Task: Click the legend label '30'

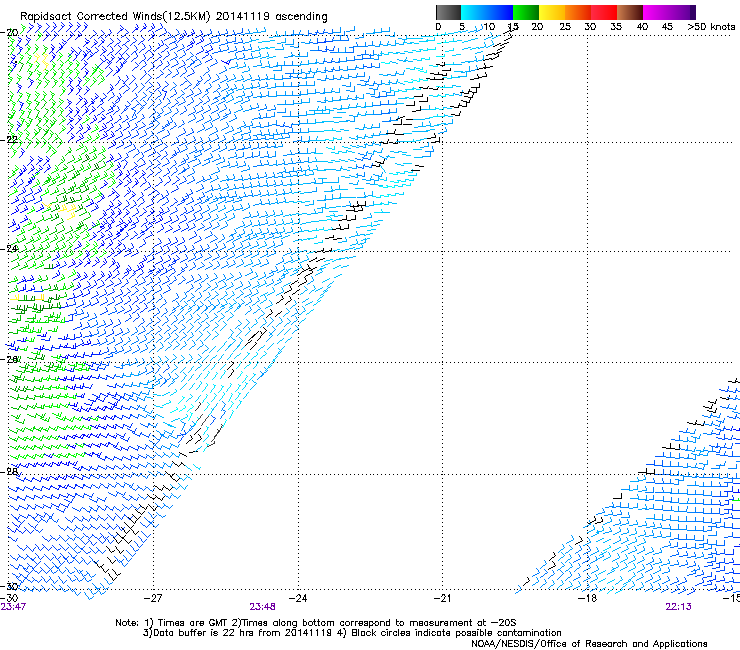Action: [x=590, y=26]
